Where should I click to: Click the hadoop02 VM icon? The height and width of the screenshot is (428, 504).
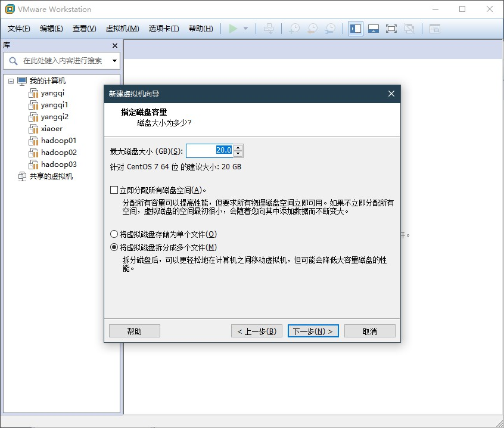tap(33, 153)
